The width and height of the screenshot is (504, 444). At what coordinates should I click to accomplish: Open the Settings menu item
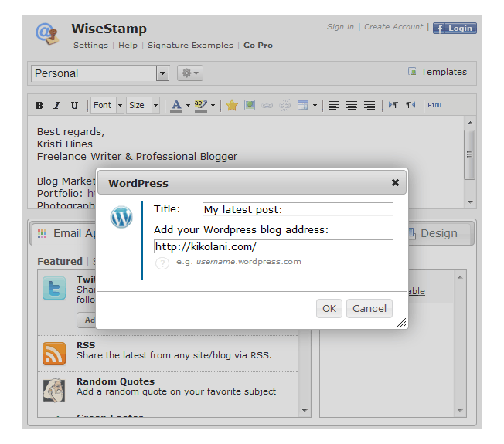pos(90,46)
